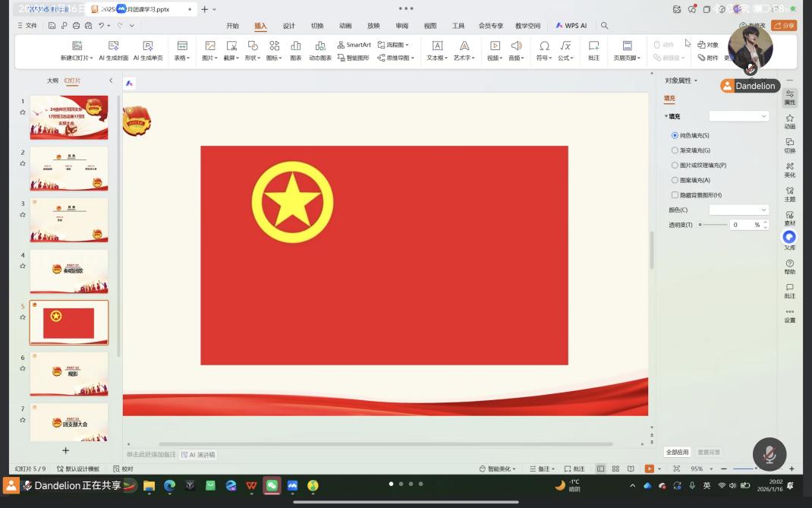The height and width of the screenshot is (508, 812).
Task: Select 图片或纹理填充(P) radio button
Action: tap(675, 165)
